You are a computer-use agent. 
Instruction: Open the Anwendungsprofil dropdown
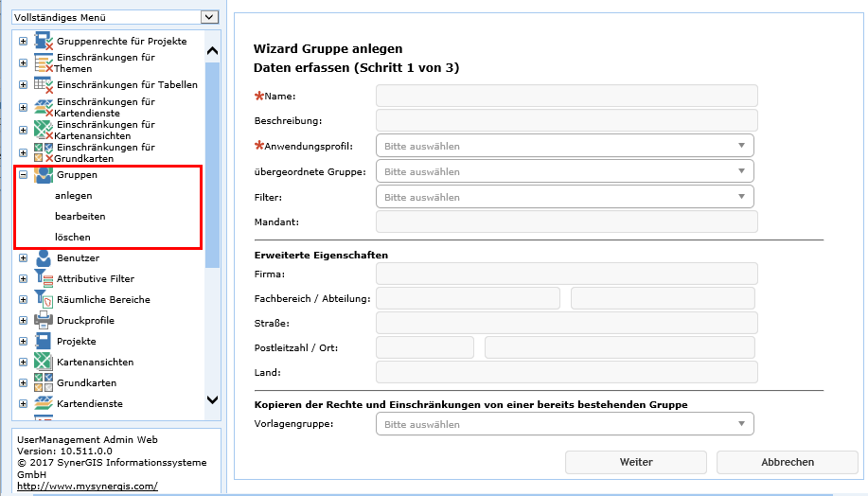pos(565,146)
